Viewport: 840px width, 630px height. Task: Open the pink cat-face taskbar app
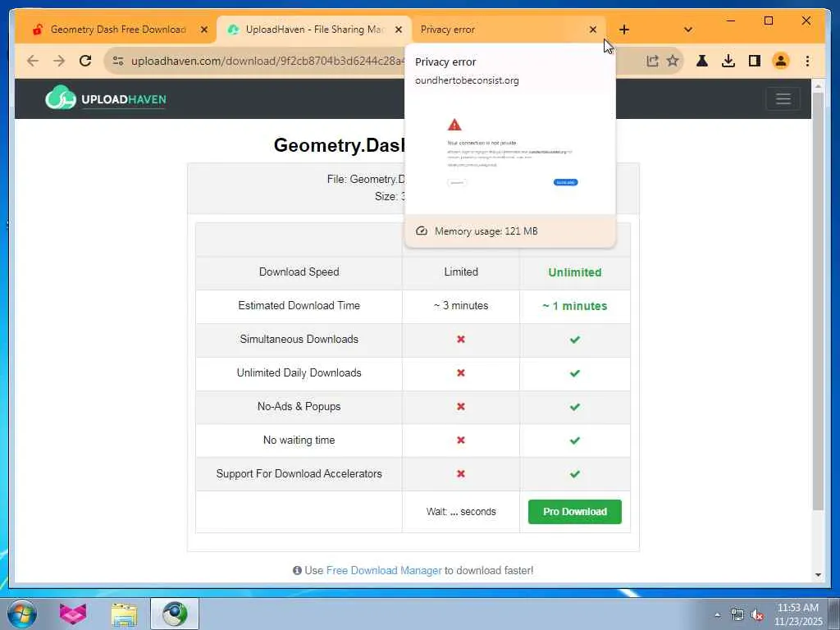73,614
